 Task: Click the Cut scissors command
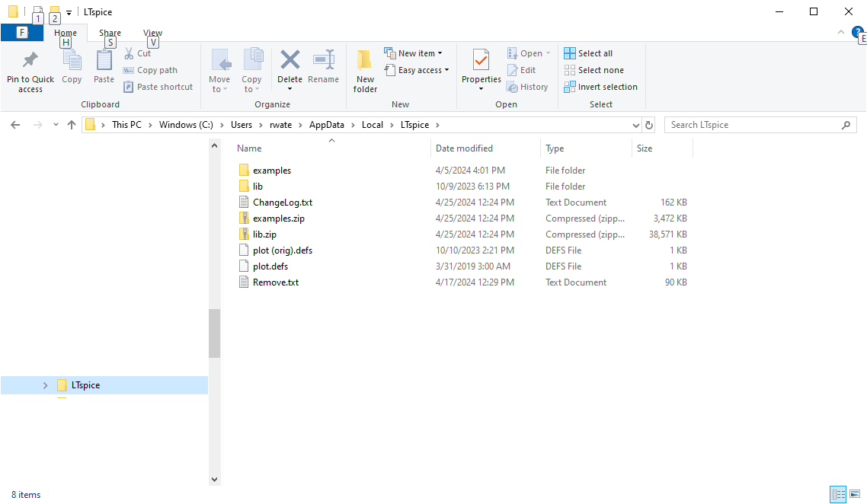[137, 53]
